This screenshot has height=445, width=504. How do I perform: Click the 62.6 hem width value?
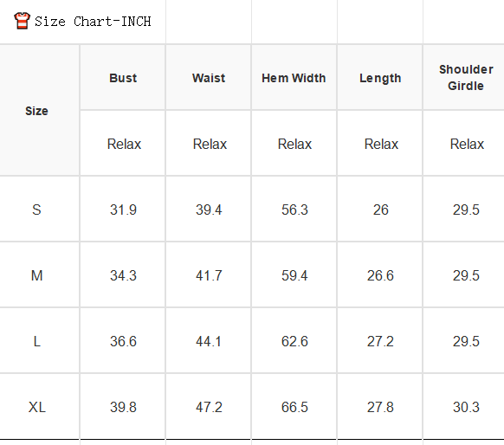coord(294,341)
